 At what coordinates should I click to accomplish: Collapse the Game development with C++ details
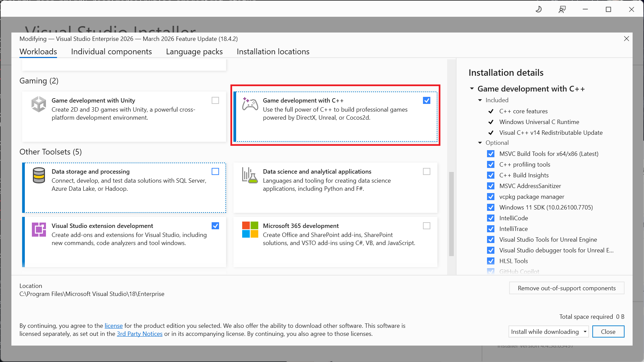[472, 89]
